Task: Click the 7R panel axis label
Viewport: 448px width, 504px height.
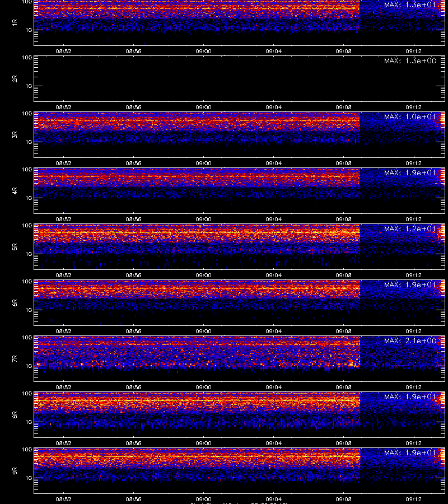Action: click(x=15, y=359)
